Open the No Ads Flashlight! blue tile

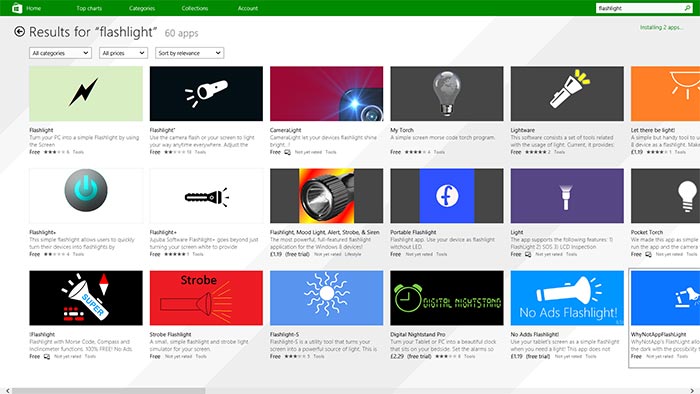567,298
